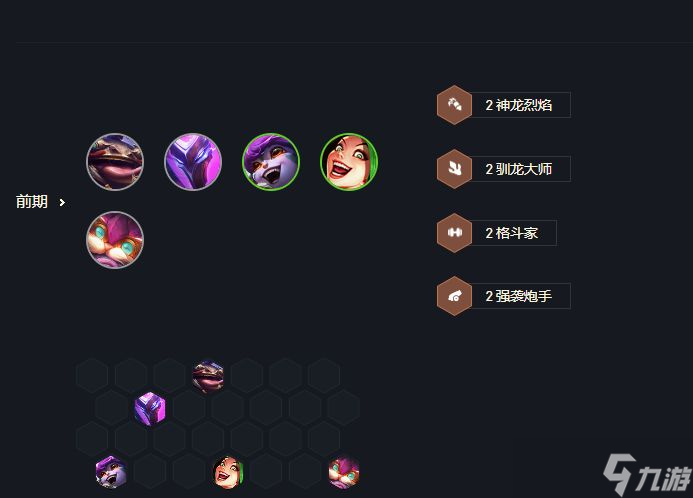Click the 强袭炮手 trait cannon icon
The width and height of the screenshot is (693, 498).
pos(454,296)
